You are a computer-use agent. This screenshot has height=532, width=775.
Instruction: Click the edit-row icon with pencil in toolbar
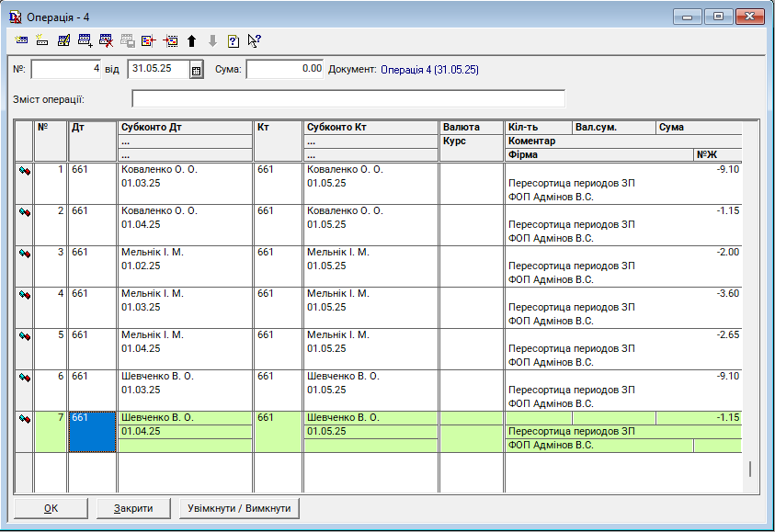63,40
